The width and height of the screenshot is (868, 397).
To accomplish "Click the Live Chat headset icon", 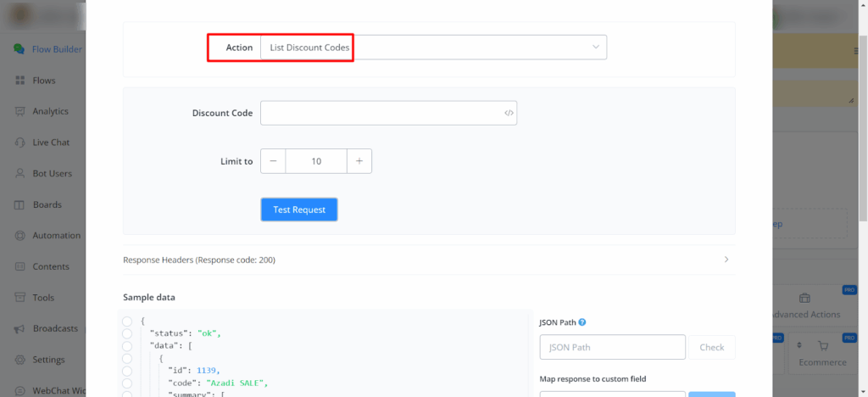I will click(19, 143).
